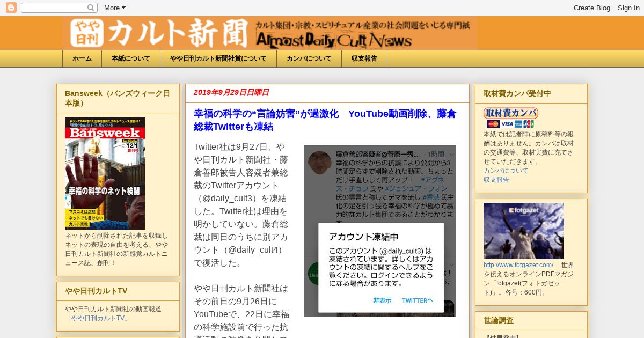Click the 世論調査 widget heading
This screenshot has width=644, height=338.
coord(499,320)
